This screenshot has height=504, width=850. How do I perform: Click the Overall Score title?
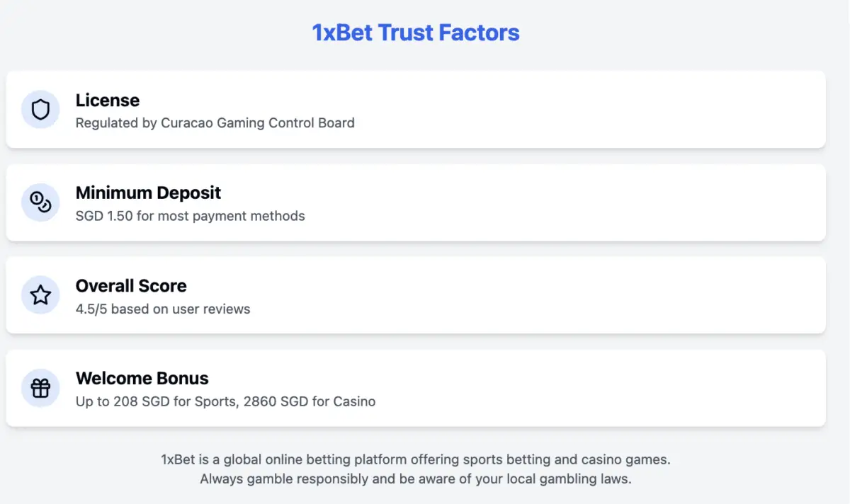pos(131,286)
